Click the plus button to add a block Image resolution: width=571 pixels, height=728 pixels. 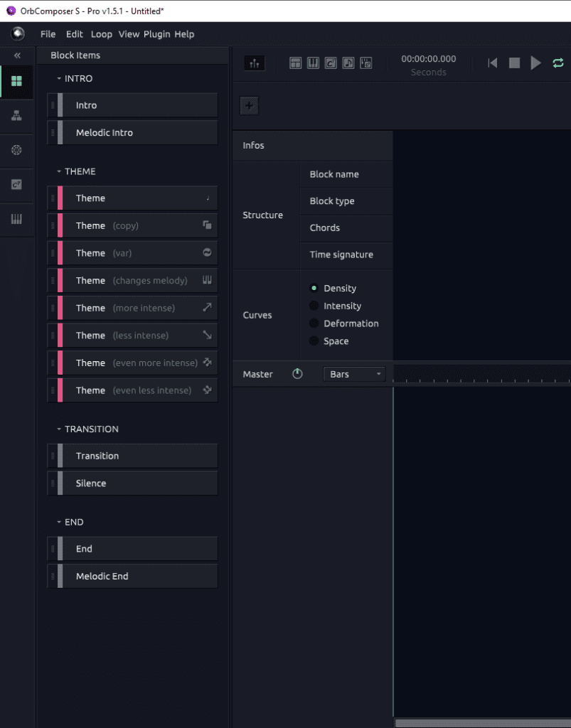pyautogui.click(x=249, y=105)
